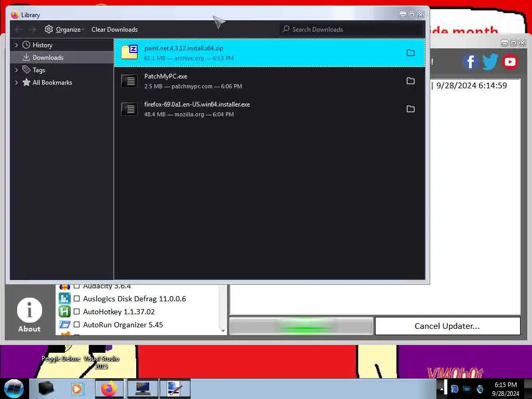Click the PatchMyPC.exe file icon
Image resolution: width=532 pixels, height=399 pixels.
click(x=129, y=81)
